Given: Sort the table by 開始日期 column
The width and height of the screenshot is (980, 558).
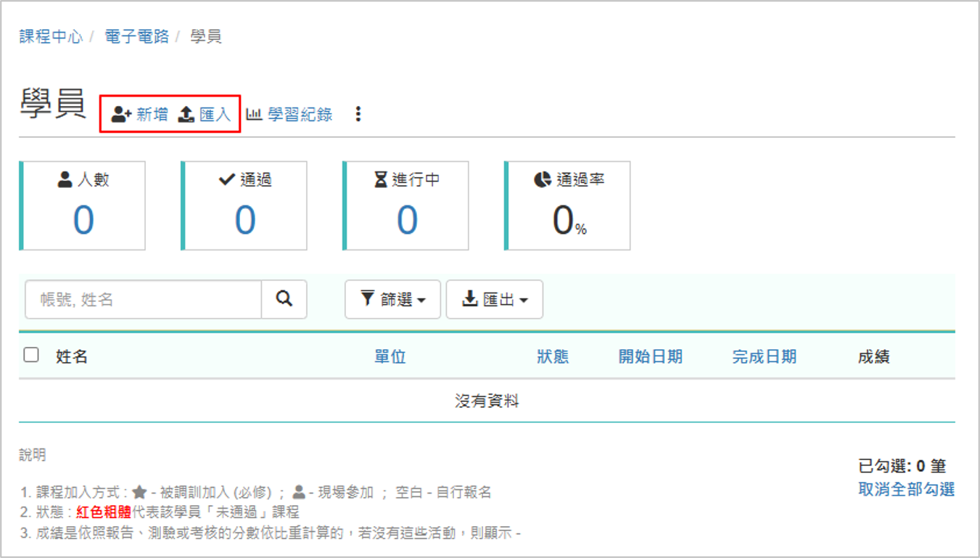Looking at the screenshot, I should pos(651,356).
